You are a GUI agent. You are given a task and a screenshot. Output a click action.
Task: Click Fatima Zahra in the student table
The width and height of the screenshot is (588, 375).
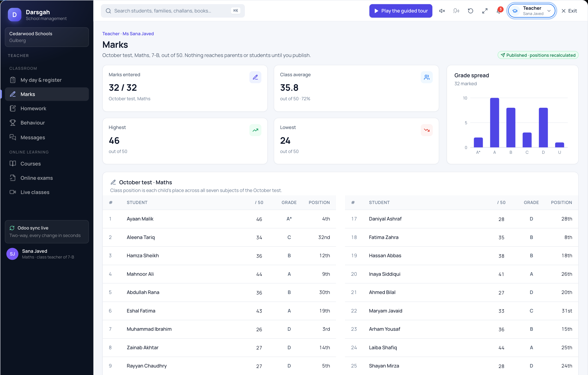384,237
